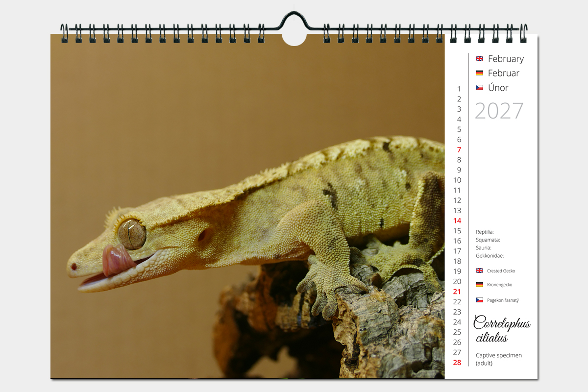Viewport: 588px width, 392px height.
Task: Click date 1 in the day column
Action: [459, 89]
